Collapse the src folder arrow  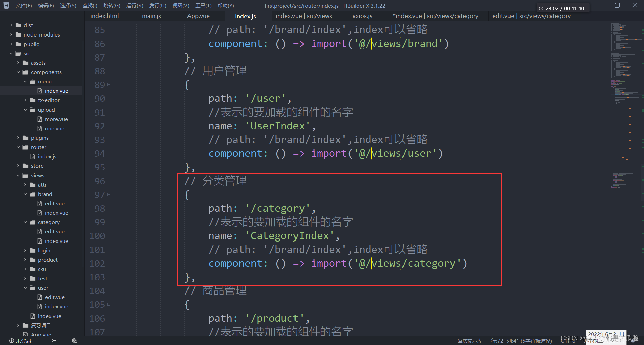coord(11,53)
